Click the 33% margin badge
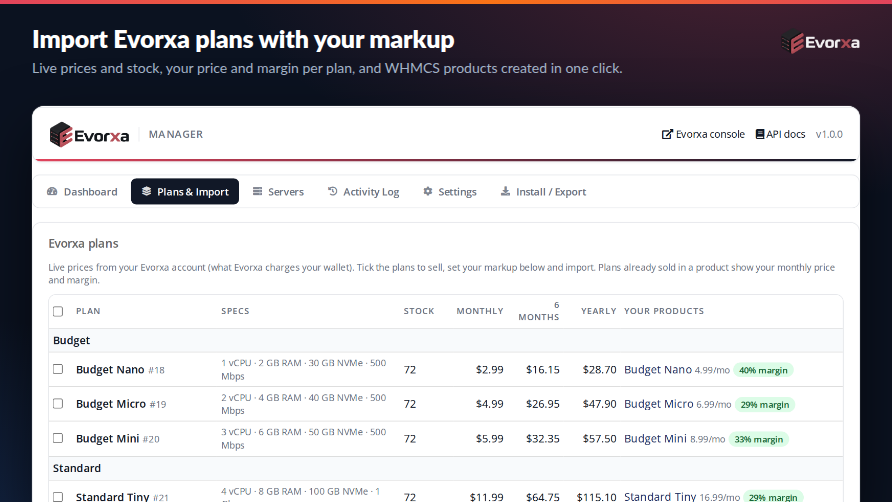This screenshot has width=892, height=502. pos(758,439)
